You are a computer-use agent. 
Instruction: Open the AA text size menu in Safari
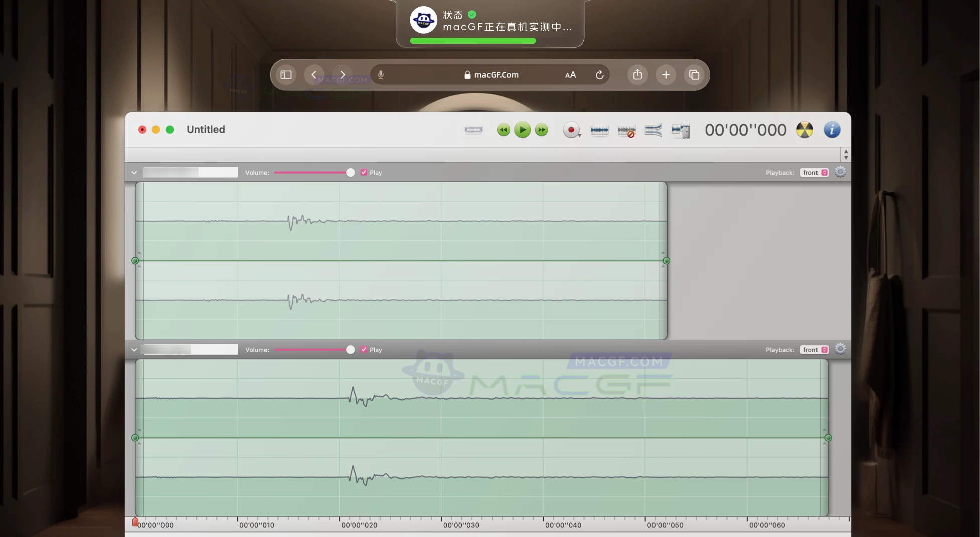570,74
